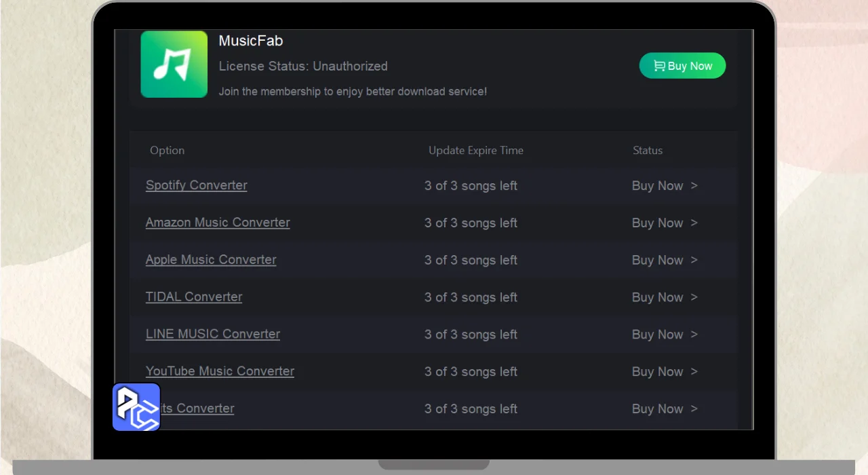
Task: Open the Amazon Music Converter link
Action: [x=218, y=223]
